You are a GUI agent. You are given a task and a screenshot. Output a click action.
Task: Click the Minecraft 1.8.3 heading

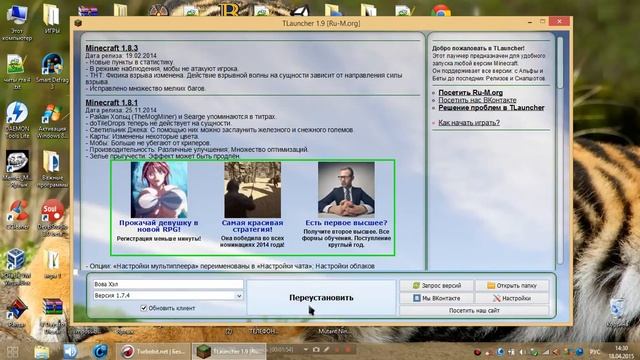[x=111, y=48]
